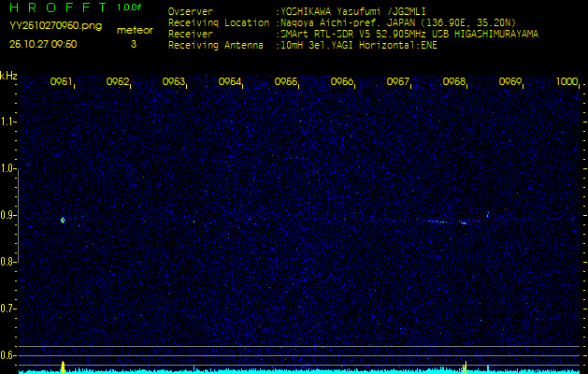
Task: Click the 0.7 kHz axis label
Action: click(x=7, y=309)
